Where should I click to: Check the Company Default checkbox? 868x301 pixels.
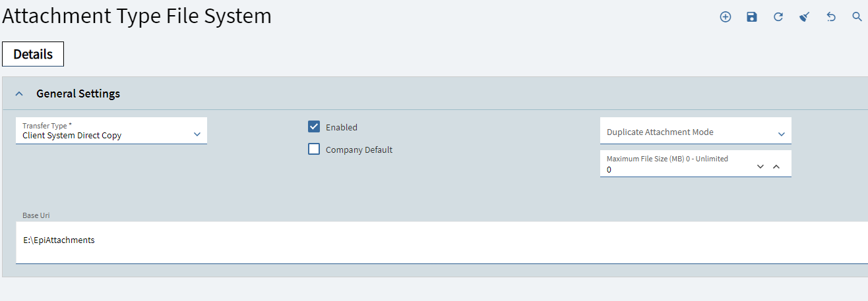click(314, 150)
